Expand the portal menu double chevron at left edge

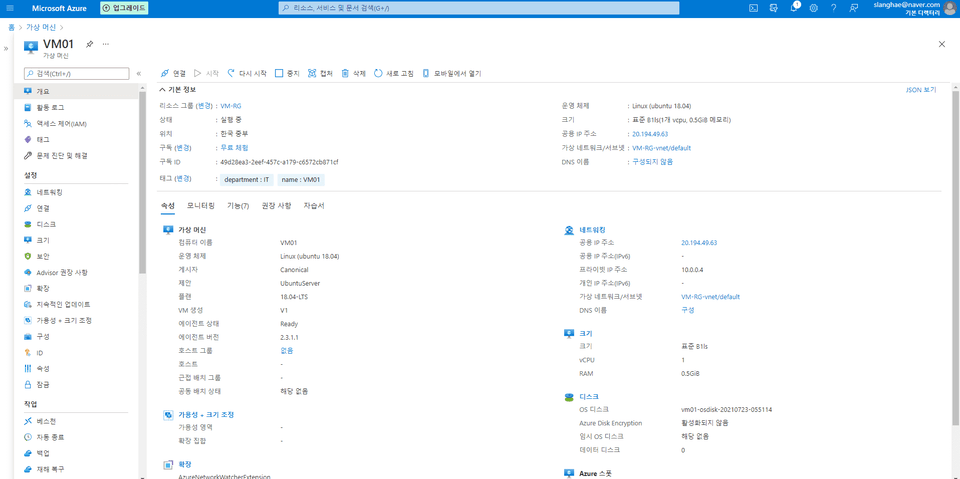pos(6,48)
